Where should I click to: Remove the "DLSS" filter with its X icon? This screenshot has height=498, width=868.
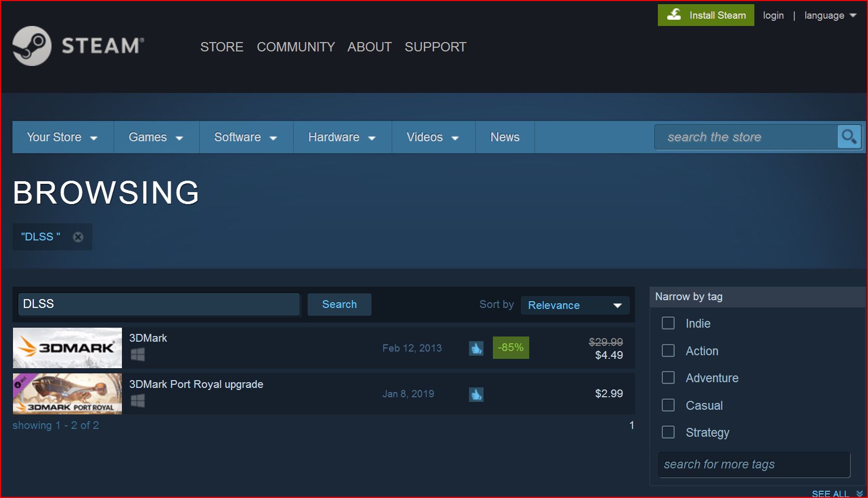tap(78, 237)
